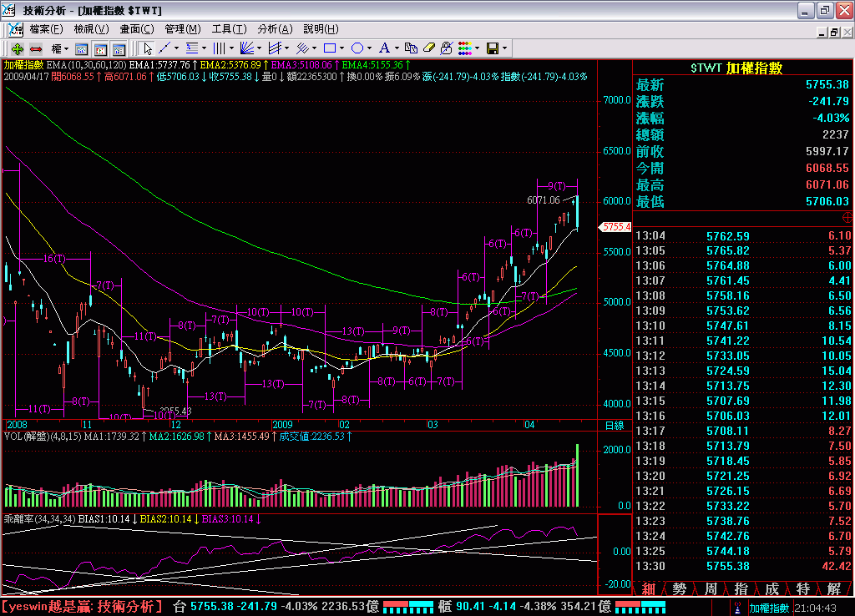Select the 13:16 tick row at 5706.03

743,416
